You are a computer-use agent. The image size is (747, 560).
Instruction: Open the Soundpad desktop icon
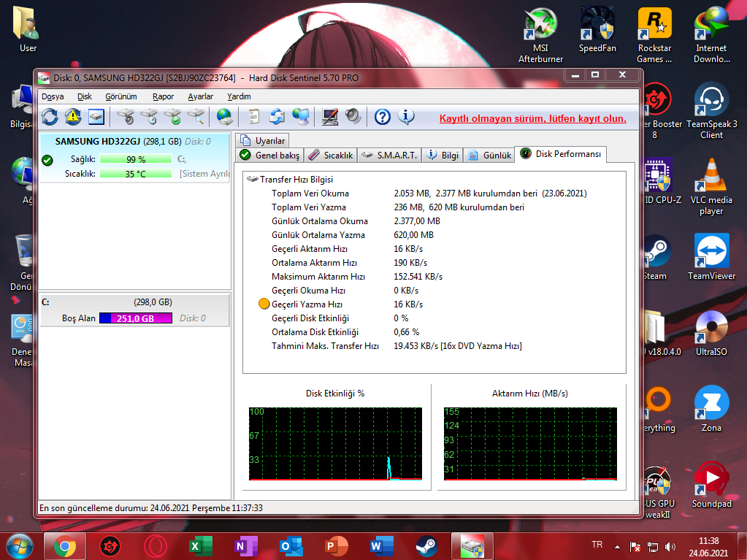(x=711, y=486)
